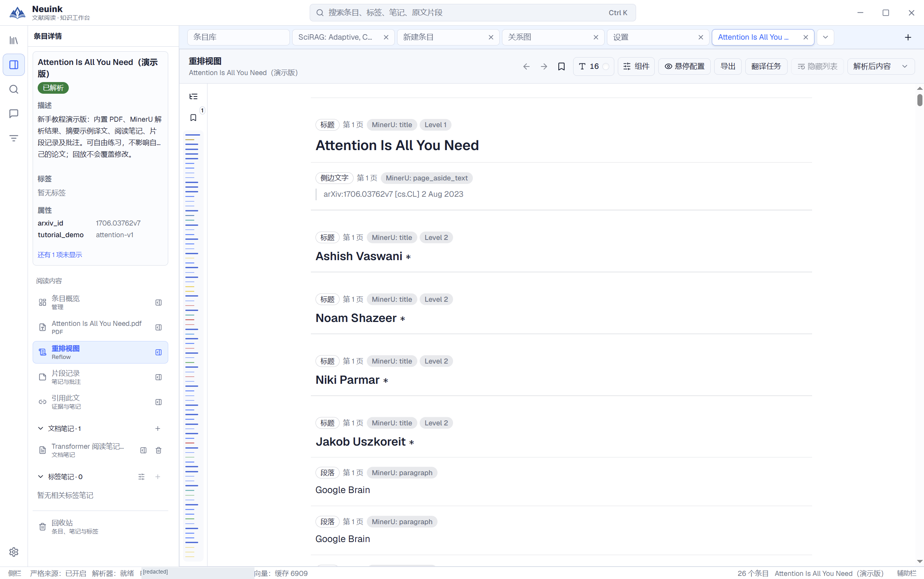Bookmark the current position in the toolbar
The height and width of the screenshot is (579, 924).
coord(561,66)
